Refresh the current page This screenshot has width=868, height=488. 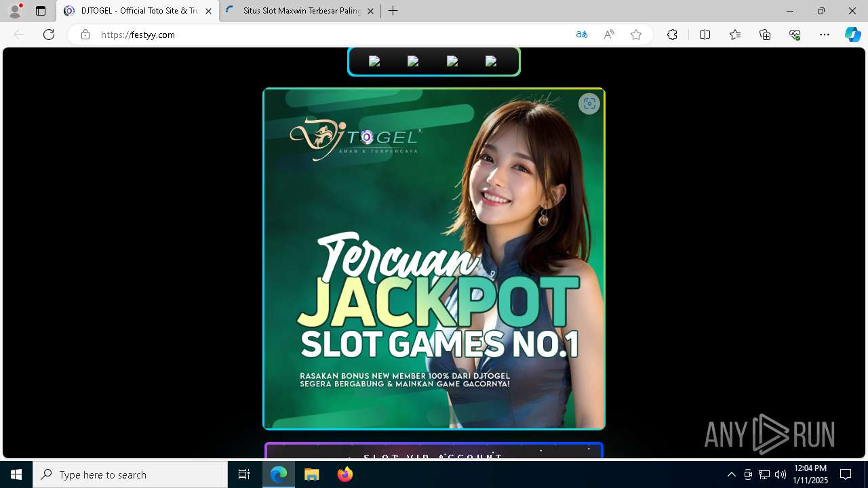tap(49, 35)
